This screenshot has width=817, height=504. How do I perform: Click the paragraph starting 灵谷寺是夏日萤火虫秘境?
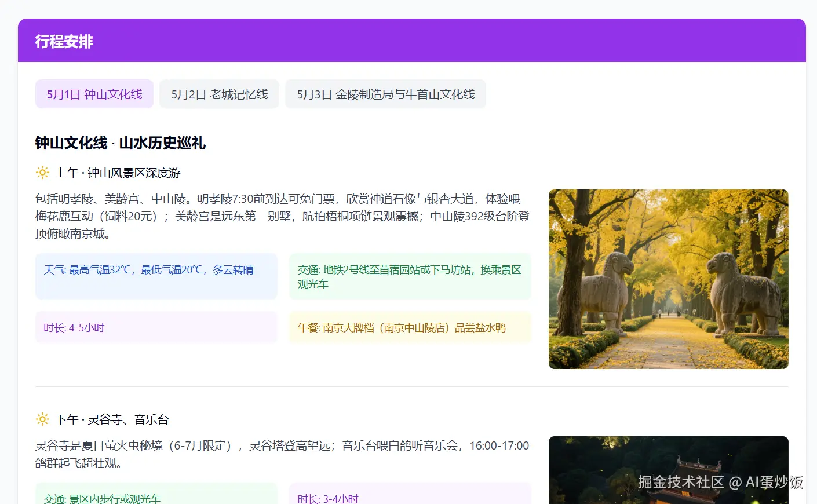point(283,454)
